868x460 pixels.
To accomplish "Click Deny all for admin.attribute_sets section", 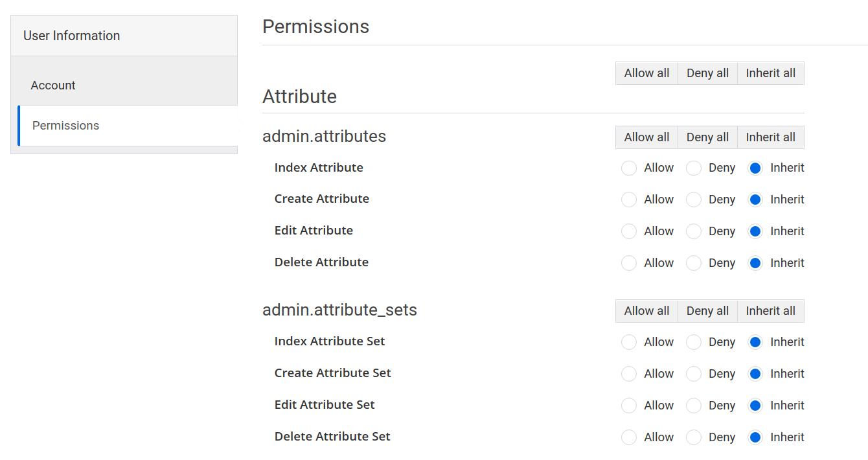I will [x=707, y=310].
